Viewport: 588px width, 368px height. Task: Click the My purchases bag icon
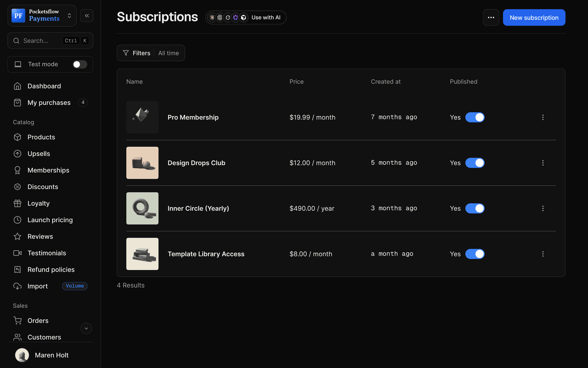[18, 103]
